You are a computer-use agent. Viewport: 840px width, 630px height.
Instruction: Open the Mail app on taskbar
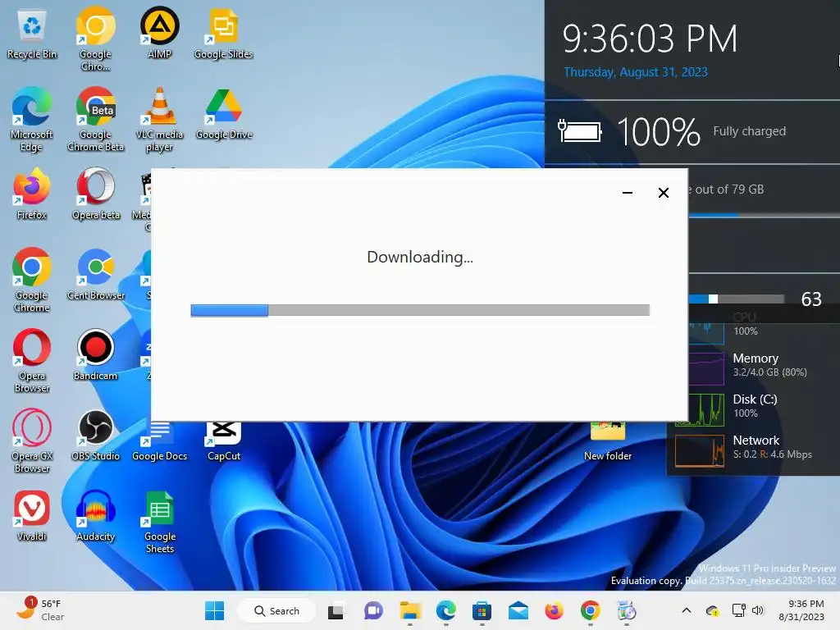[518, 610]
